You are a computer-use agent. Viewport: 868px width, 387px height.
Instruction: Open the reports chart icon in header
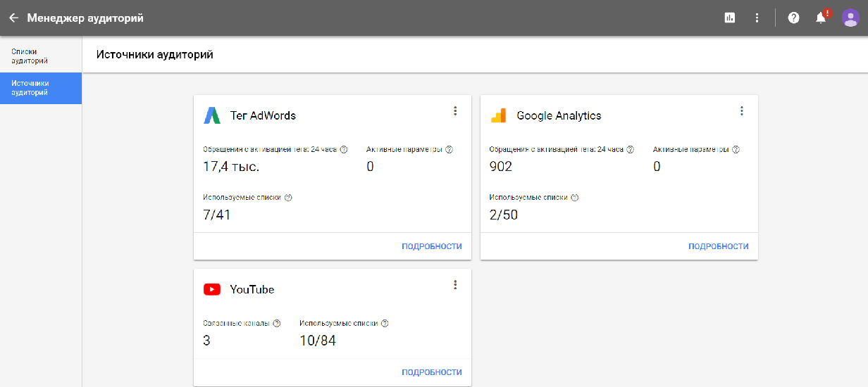tap(730, 18)
